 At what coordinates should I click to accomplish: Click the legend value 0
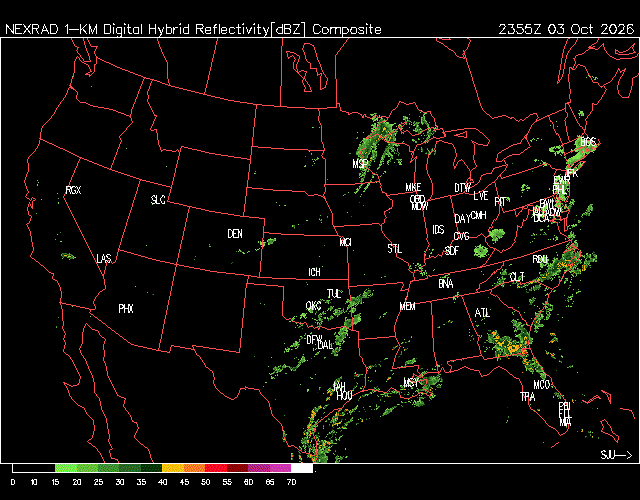pos(13,482)
